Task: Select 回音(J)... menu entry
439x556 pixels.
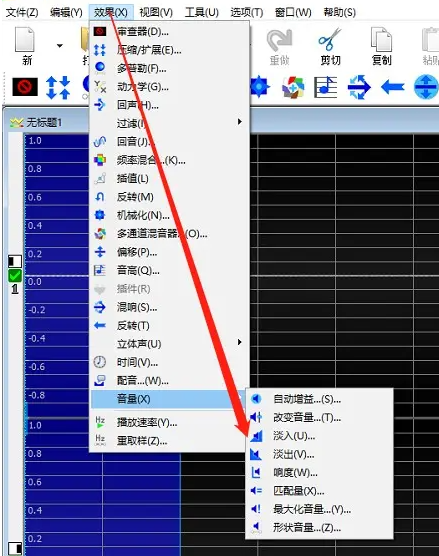Action: [170, 142]
